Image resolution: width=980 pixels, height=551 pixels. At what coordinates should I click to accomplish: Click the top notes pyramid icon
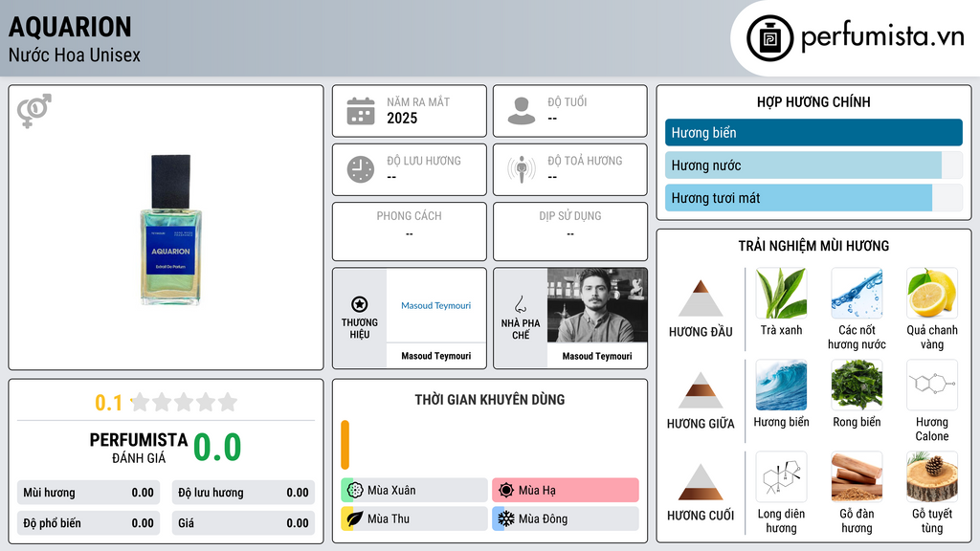coord(701,298)
